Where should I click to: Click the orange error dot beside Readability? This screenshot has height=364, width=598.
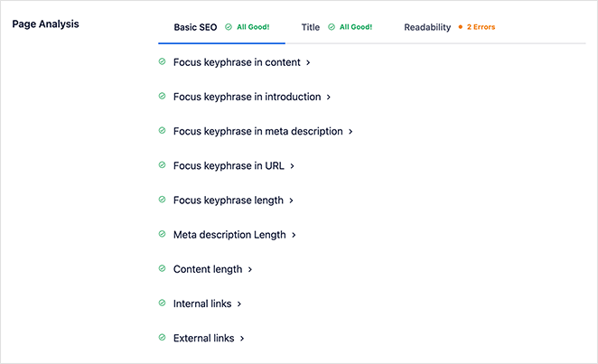pyautogui.click(x=461, y=27)
